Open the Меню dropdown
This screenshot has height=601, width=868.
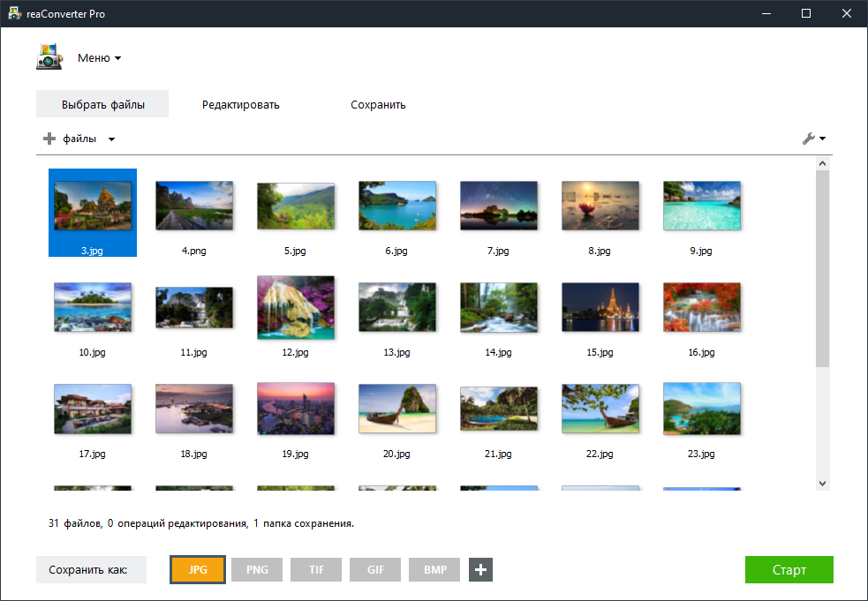pyautogui.click(x=99, y=58)
